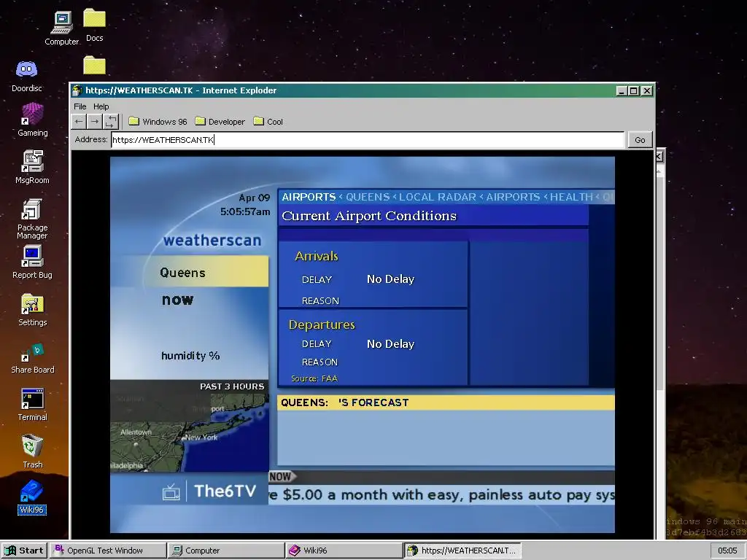Viewport: 747px width, 560px height.
Task: Open the Terminal desktop icon
Action: click(32, 405)
